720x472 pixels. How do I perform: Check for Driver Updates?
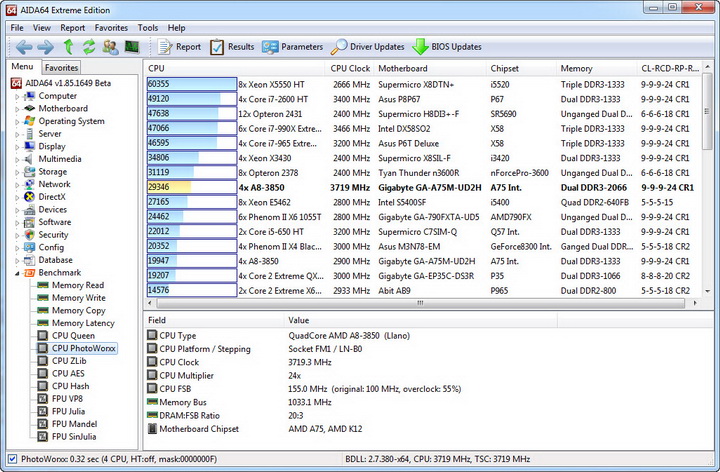coord(368,47)
